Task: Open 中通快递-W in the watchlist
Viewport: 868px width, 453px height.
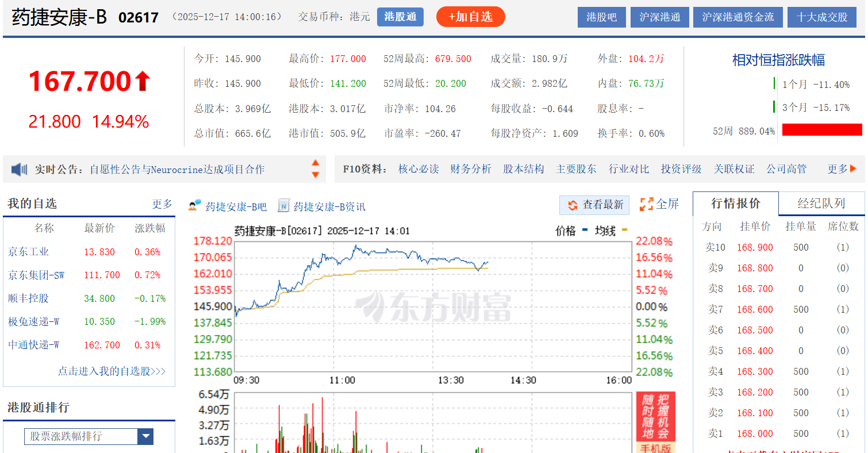Action: pos(34,345)
